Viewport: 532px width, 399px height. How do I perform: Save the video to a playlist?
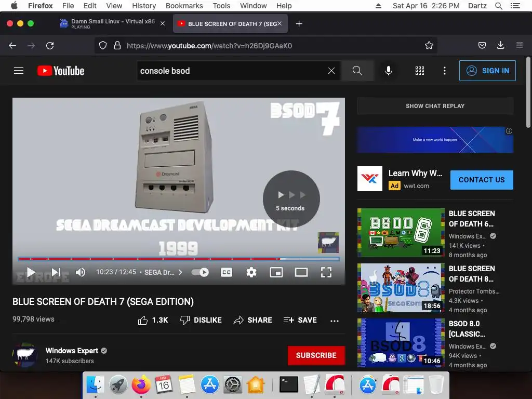[x=300, y=320]
